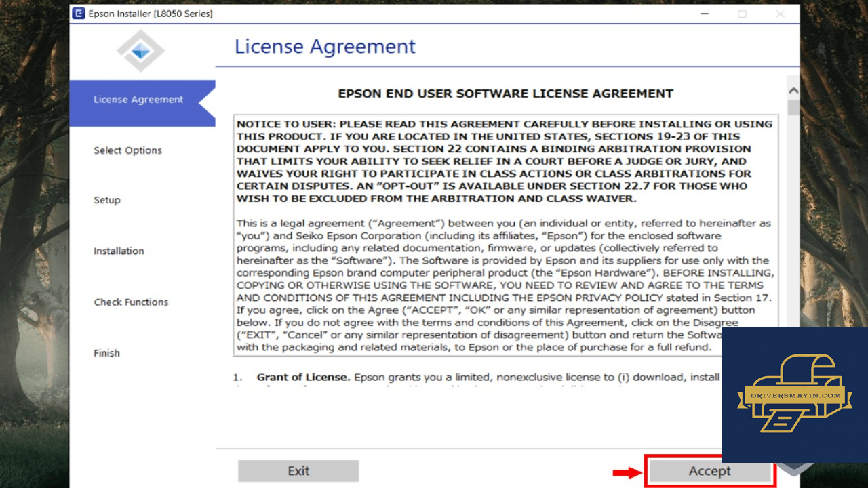Click the license text scrollbar thumb
Viewport: 868px width, 488px height.
click(x=793, y=107)
